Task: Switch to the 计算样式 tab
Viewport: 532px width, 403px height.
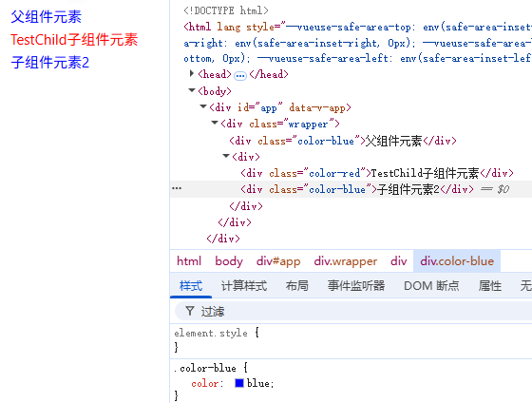Action: 244,285
